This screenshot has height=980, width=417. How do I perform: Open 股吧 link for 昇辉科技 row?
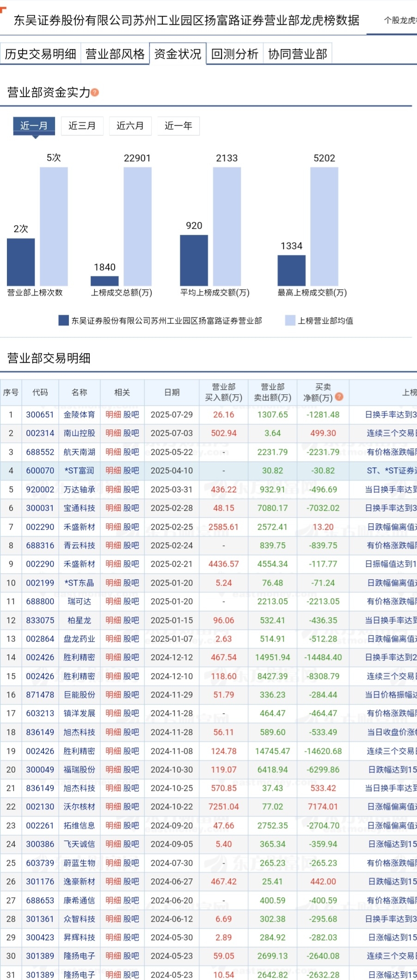pos(131,937)
